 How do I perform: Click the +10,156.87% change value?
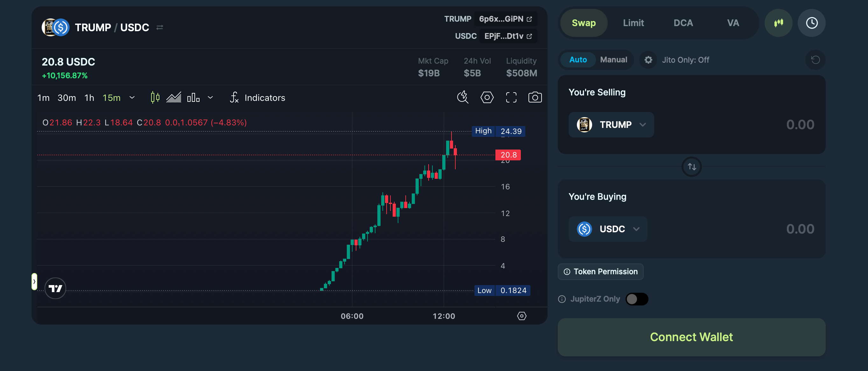[65, 75]
